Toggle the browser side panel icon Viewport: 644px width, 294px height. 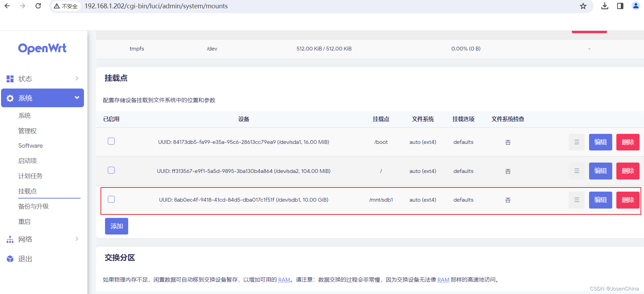[x=620, y=6]
